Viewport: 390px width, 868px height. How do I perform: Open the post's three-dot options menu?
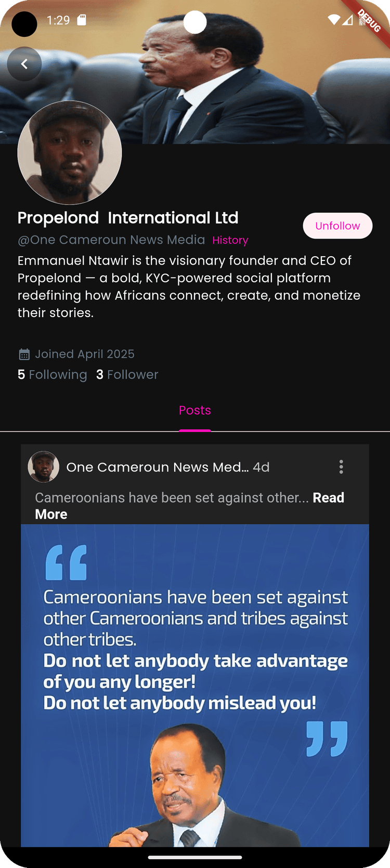pyautogui.click(x=341, y=467)
